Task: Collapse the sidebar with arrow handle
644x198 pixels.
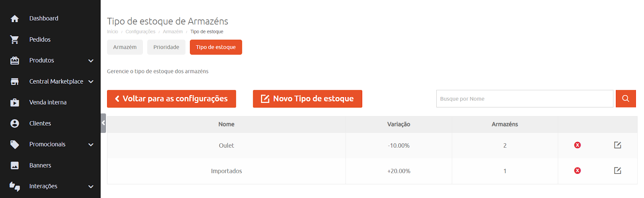Action: coord(103,123)
